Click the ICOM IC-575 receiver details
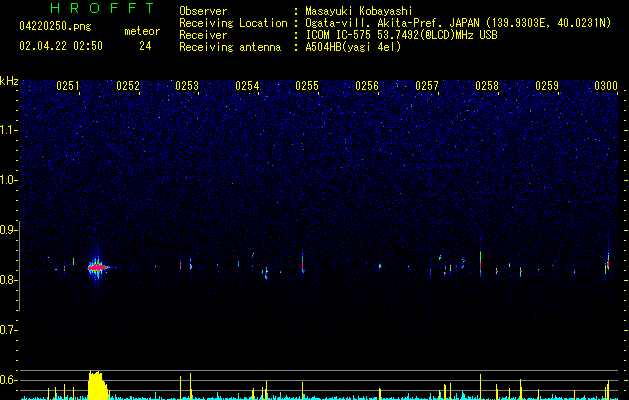The width and height of the screenshot is (629, 400). [x=401, y=35]
